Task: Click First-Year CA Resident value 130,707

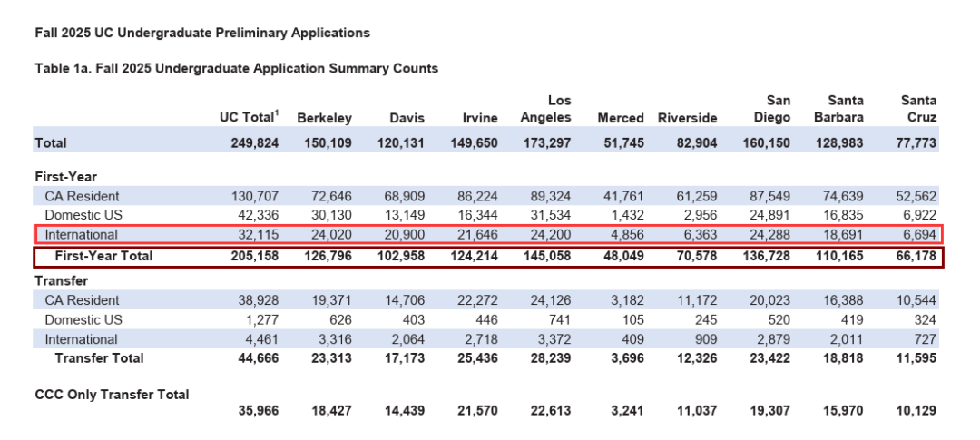Action: coord(253,197)
